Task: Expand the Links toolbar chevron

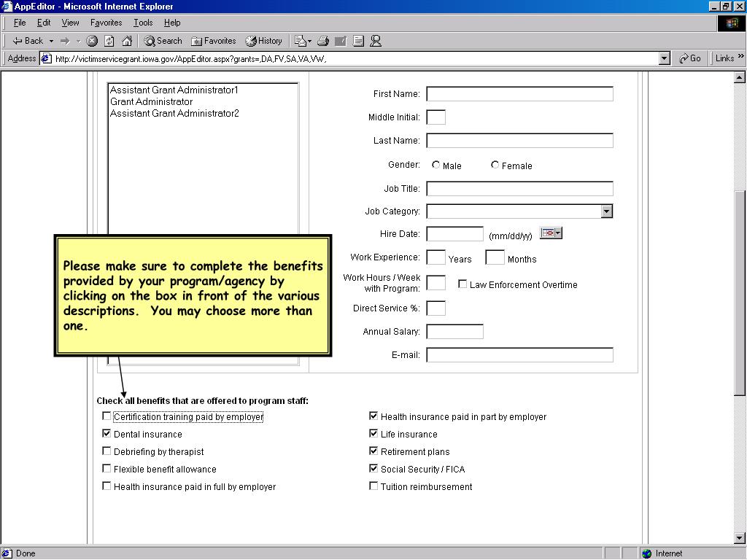Action: coord(741,56)
